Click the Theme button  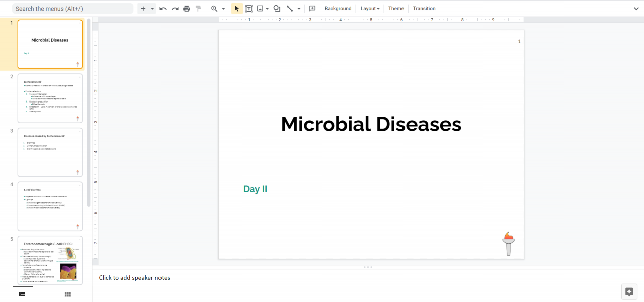396,9
